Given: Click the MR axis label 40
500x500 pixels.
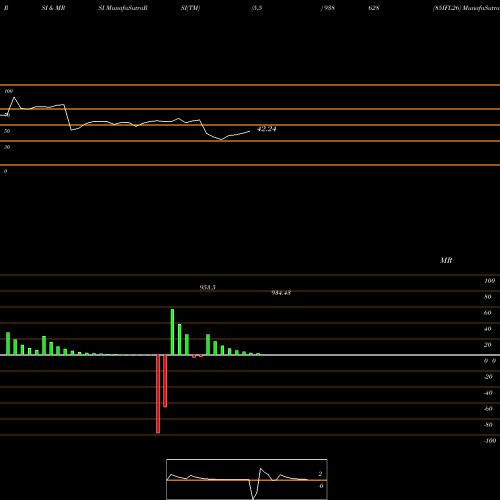Looking at the screenshot, I should [x=487, y=329].
